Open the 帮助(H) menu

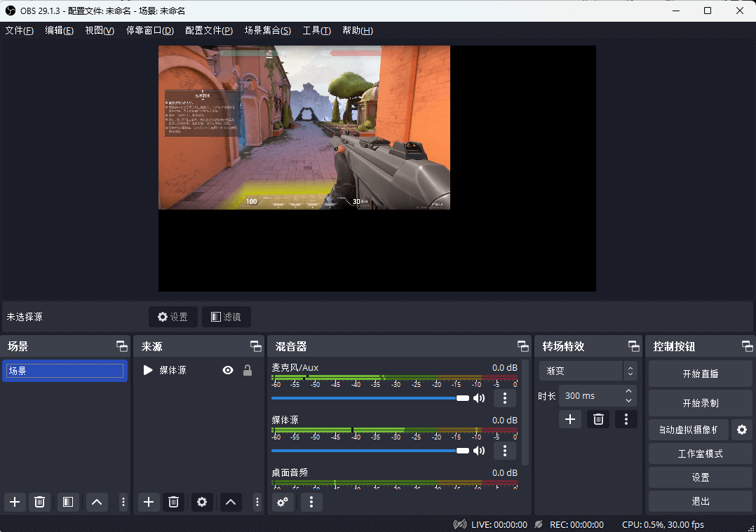point(358,30)
